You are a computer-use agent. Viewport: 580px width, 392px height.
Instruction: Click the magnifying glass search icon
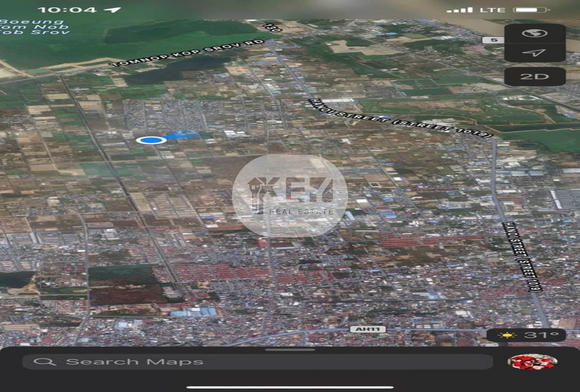[45, 362]
